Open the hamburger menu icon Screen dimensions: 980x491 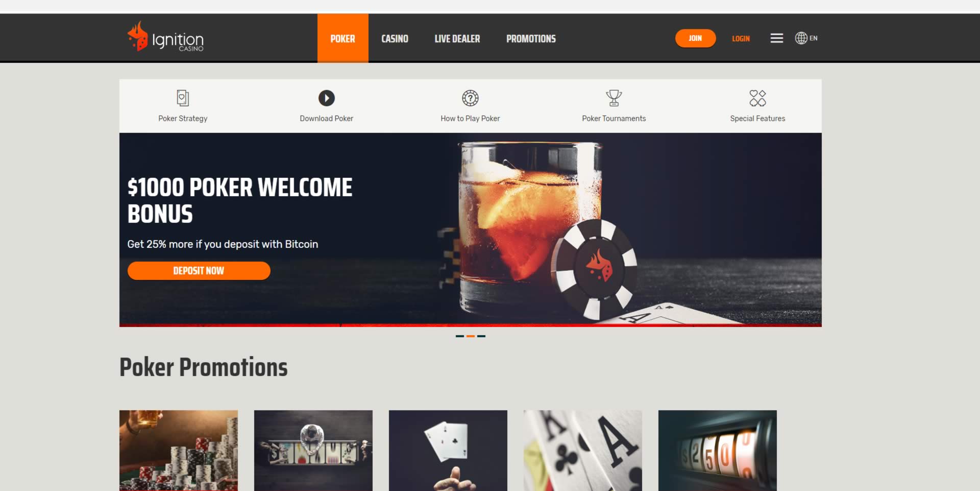point(776,38)
